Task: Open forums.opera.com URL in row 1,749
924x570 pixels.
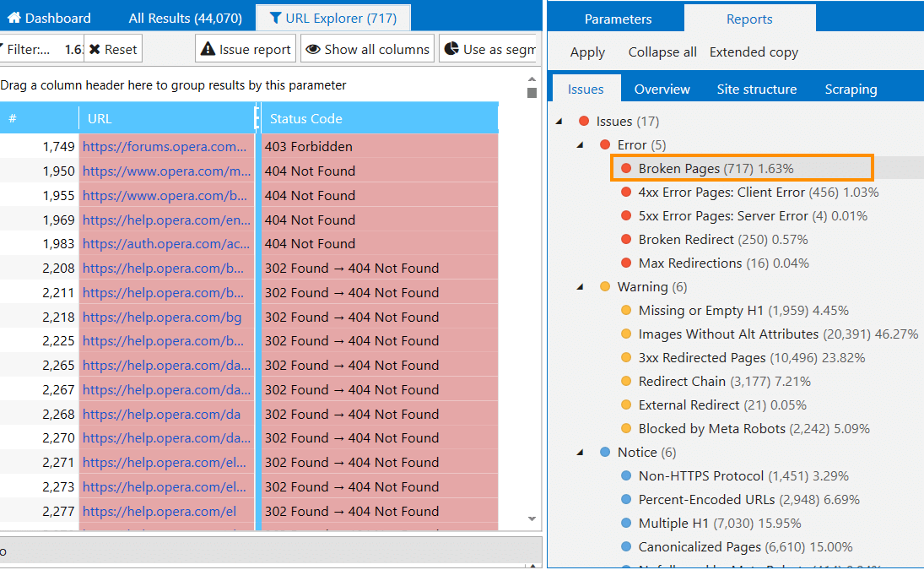Action: pos(165,146)
